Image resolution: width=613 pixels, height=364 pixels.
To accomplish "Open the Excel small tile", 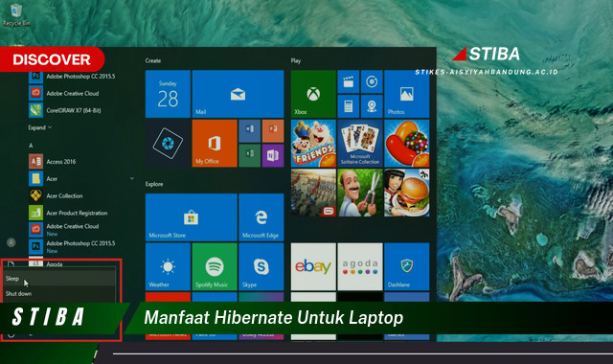I will click(x=249, y=155).
